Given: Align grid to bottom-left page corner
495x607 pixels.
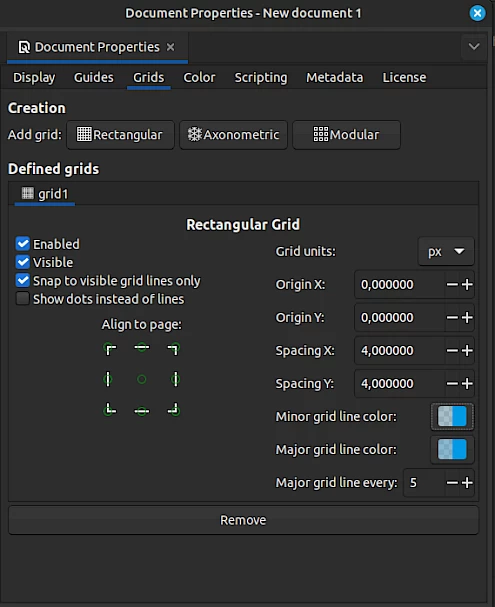Looking at the screenshot, I should coord(110,409).
